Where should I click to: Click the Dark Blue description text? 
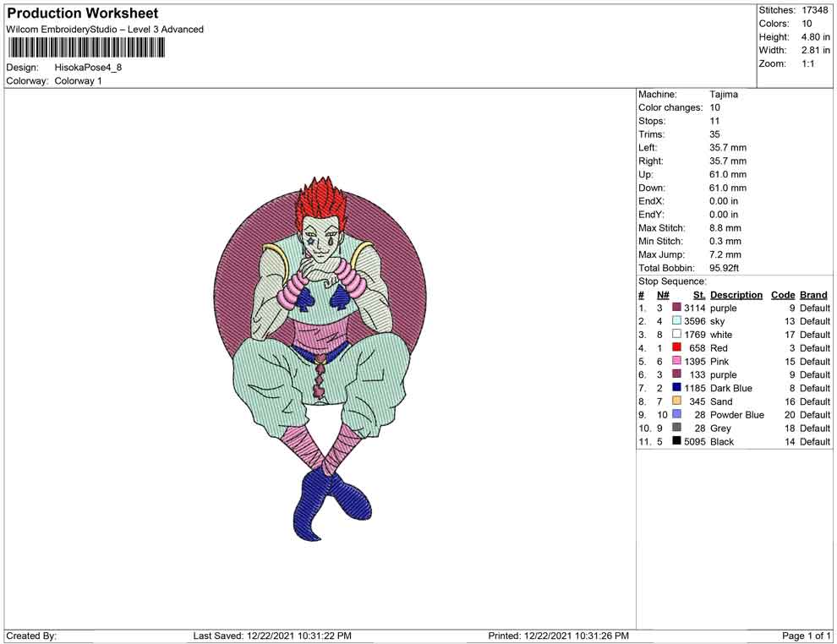coord(730,389)
